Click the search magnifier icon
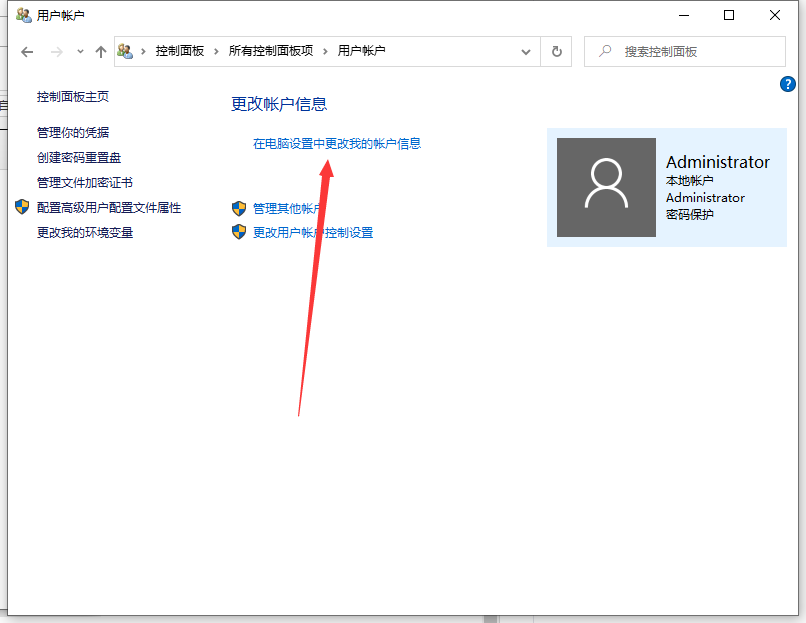This screenshot has width=806, height=623. click(x=604, y=51)
